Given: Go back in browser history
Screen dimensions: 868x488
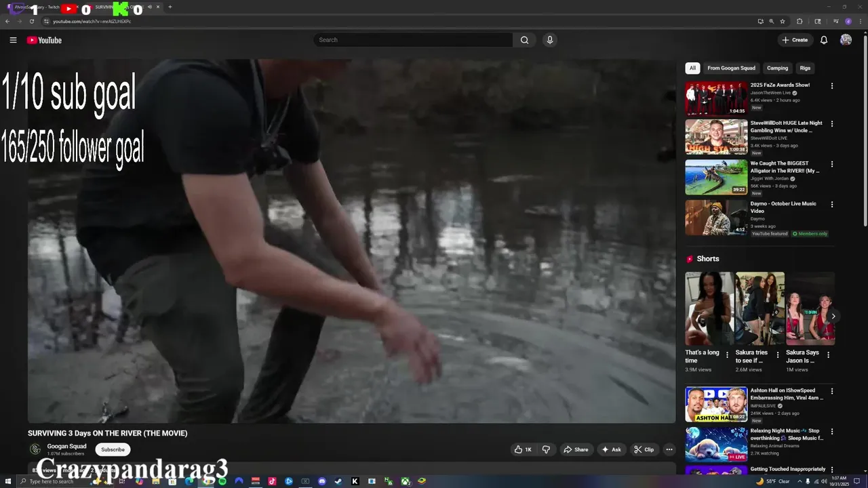Looking at the screenshot, I should pyautogui.click(x=7, y=21).
